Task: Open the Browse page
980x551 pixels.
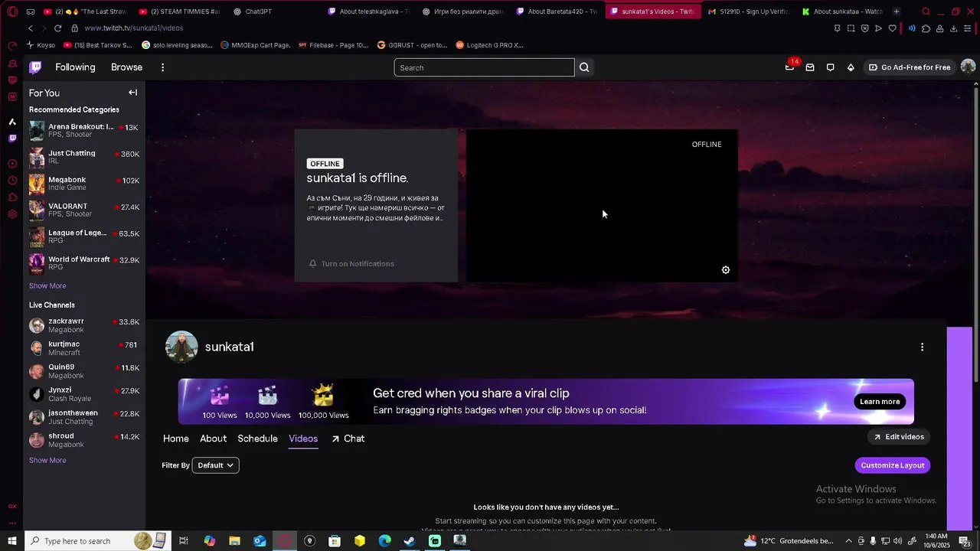Action: (126, 67)
